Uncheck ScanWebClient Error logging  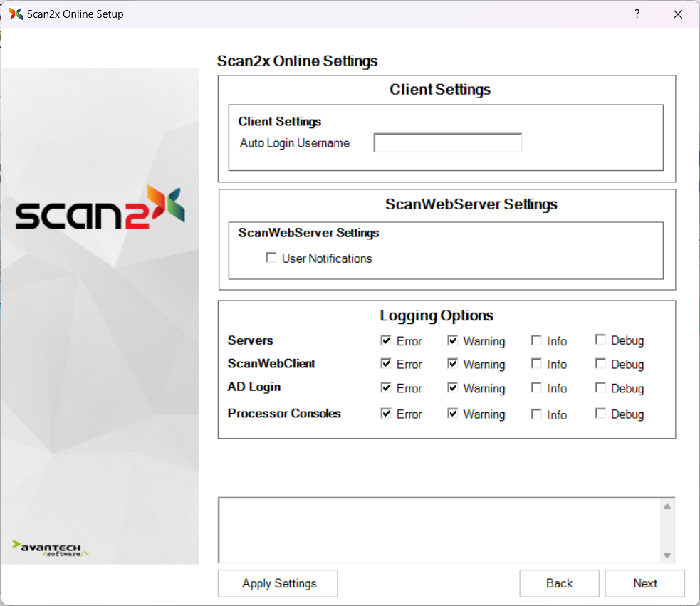click(386, 364)
